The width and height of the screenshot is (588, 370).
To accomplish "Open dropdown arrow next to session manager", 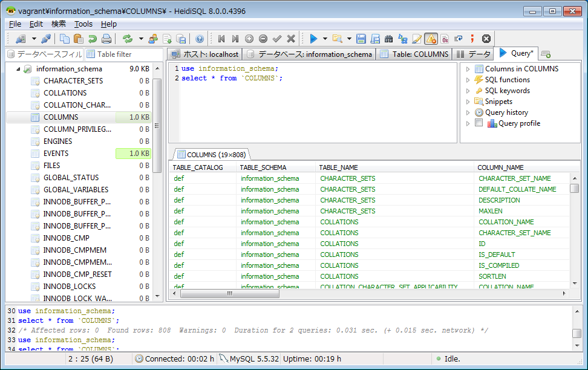I will [34, 39].
